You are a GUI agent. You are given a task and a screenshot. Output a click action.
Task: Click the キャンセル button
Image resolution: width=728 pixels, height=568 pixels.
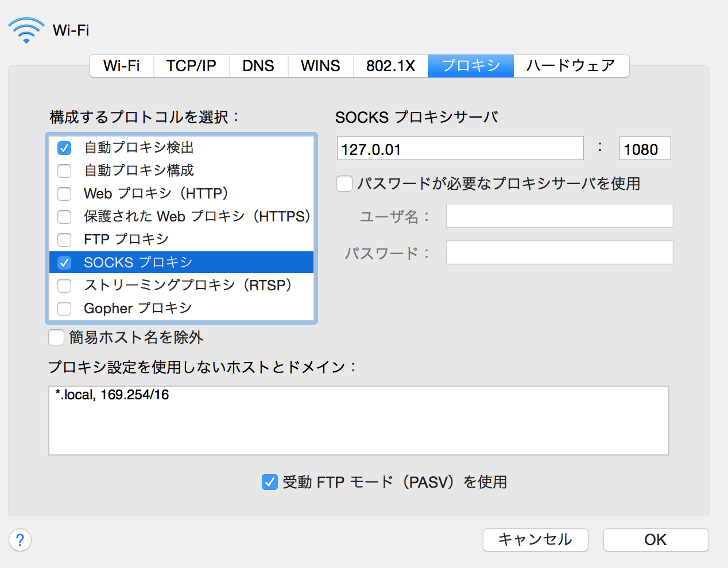point(535,539)
